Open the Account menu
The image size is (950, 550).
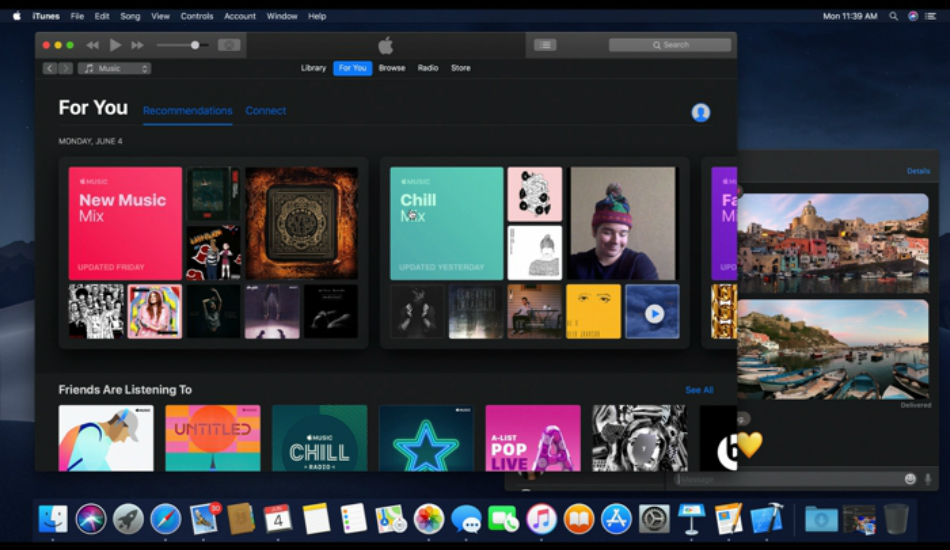[x=240, y=16]
